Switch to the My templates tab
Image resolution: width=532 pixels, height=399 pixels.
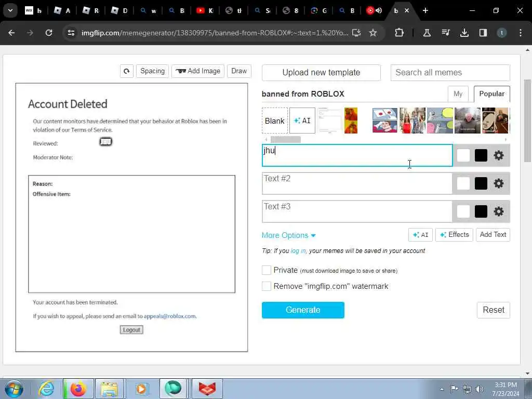click(458, 94)
